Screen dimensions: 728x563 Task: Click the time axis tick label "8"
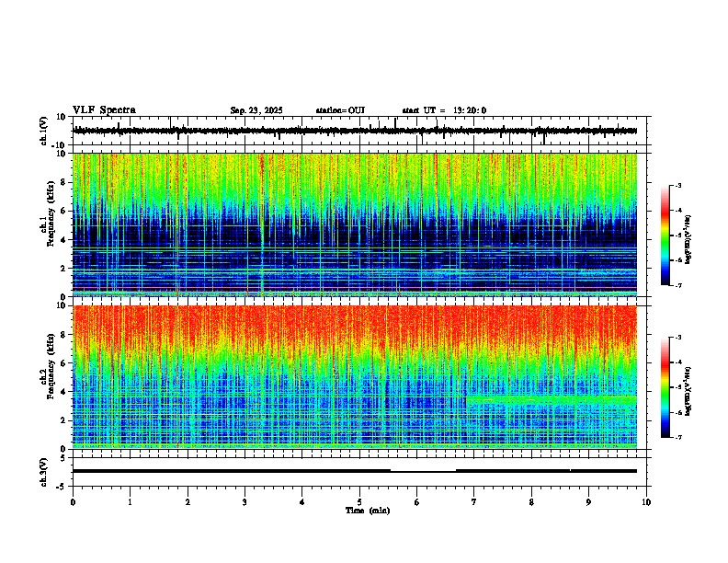pyautogui.click(x=531, y=502)
